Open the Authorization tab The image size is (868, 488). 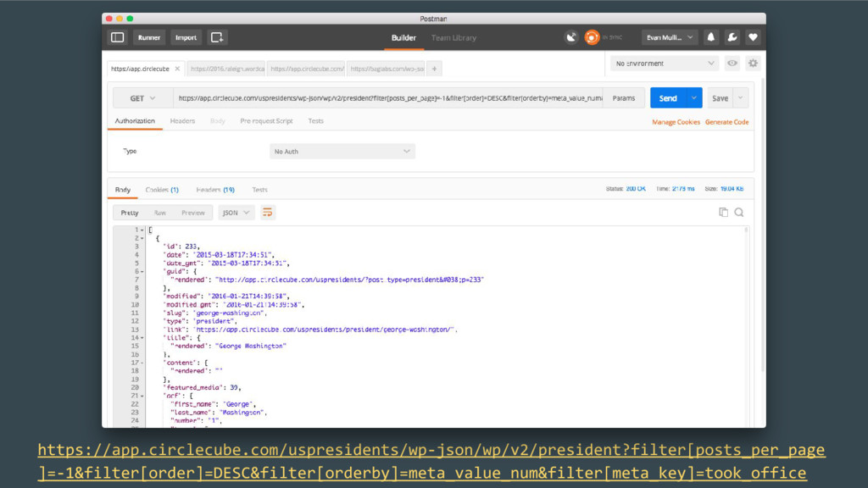[135, 120]
